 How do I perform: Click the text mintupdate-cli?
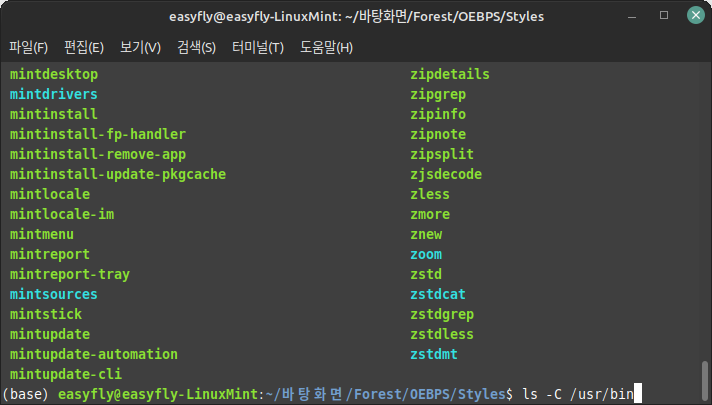tap(66, 374)
